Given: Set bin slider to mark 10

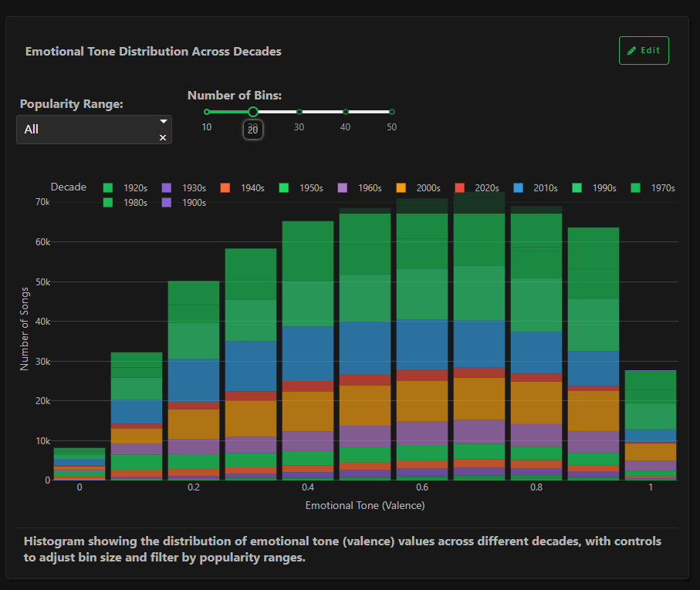Looking at the screenshot, I should [x=207, y=112].
